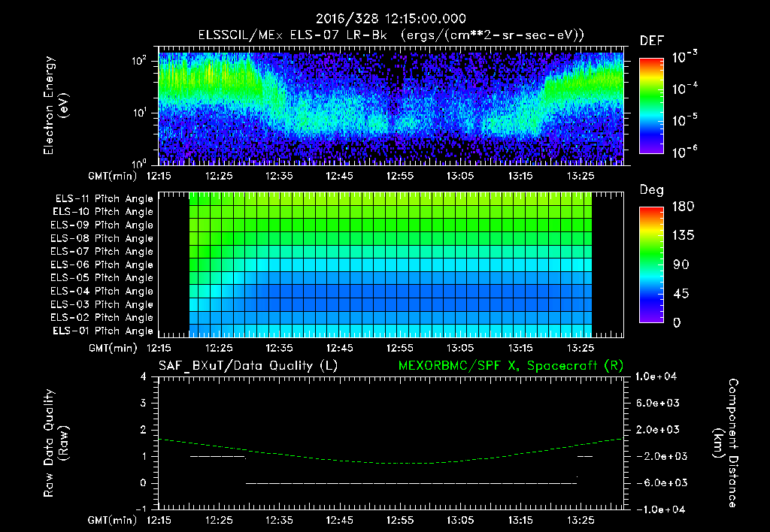Viewport: 770px width, 532px height.
Task: Click the DEF color bar in the top panel
Action: tap(651, 105)
